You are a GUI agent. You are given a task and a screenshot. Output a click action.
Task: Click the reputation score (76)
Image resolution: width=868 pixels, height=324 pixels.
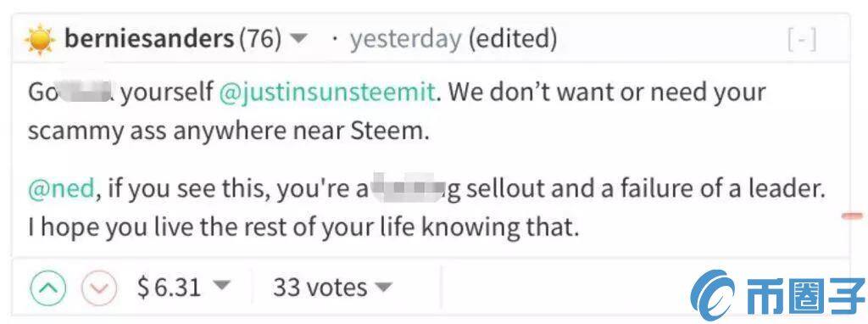260,39
